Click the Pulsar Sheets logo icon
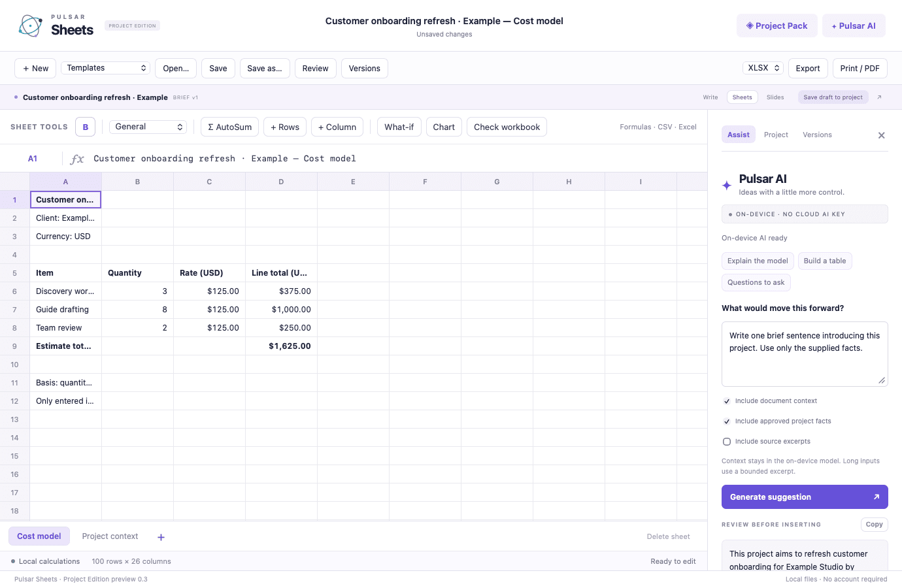Screen dimensions: 902x588 tap(30, 25)
